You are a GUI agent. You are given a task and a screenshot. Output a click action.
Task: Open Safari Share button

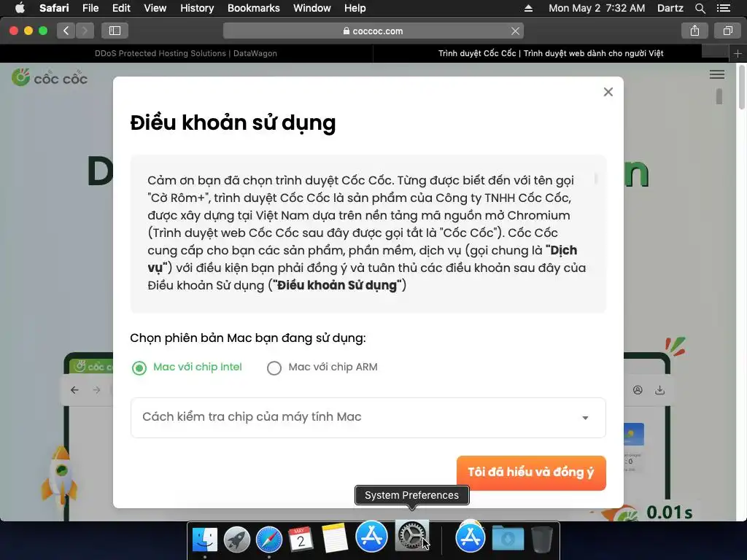point(694,31)
